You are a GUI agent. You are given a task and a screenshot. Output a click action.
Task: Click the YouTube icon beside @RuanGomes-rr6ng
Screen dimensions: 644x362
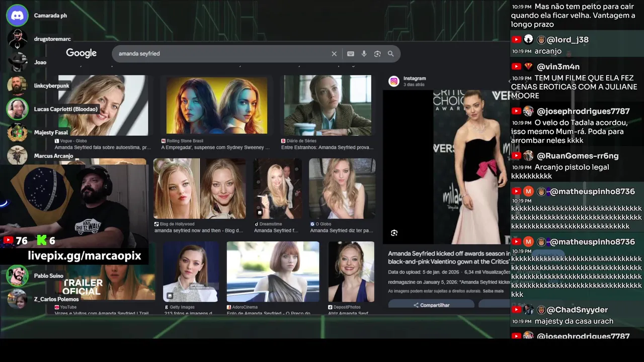coord(516,156)
